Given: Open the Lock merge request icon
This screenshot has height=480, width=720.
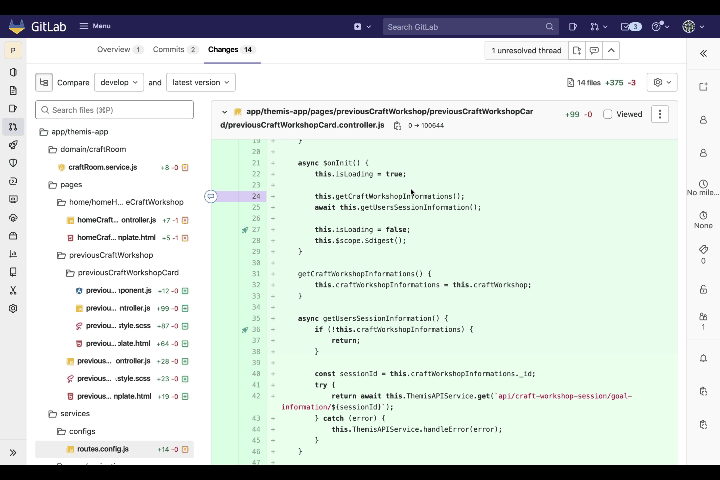Looking at the screenshot, I should [703, 289].
